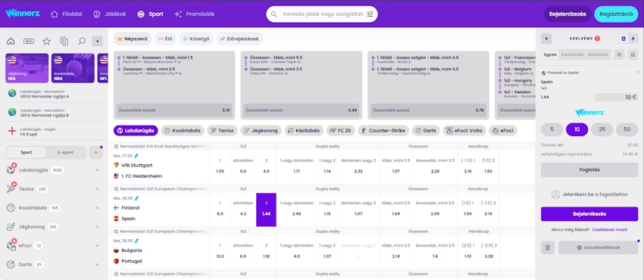Open UEFA Nemzetek Ligája B

click(55, 113)
